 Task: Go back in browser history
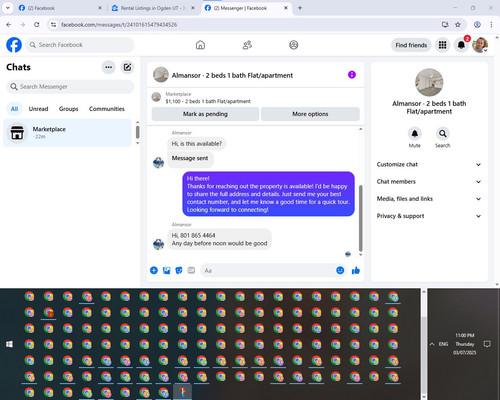click(x=9, y=25)
